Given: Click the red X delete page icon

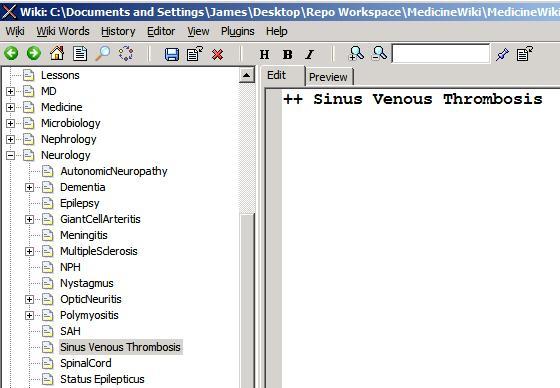Looking at the screenshot, I should click(218, 55).
